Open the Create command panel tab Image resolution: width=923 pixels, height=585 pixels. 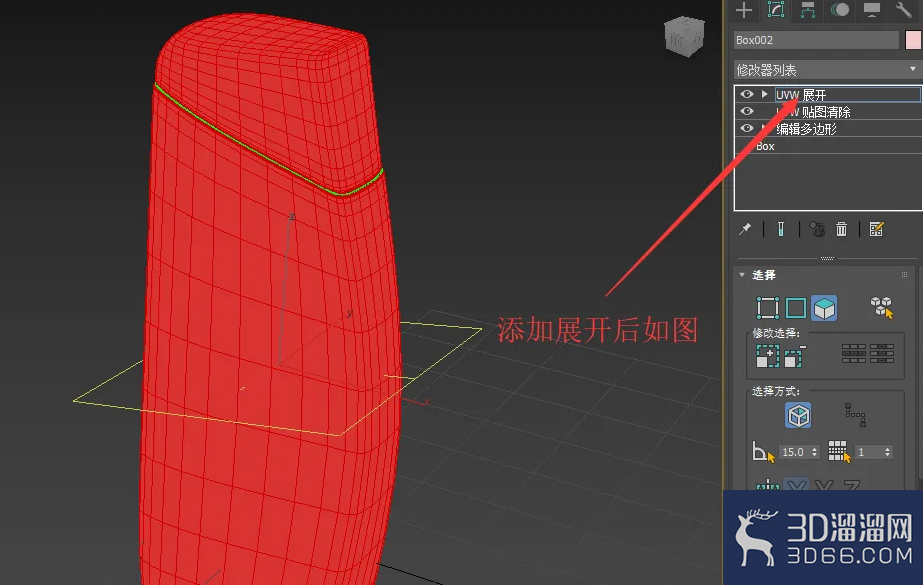744,9
